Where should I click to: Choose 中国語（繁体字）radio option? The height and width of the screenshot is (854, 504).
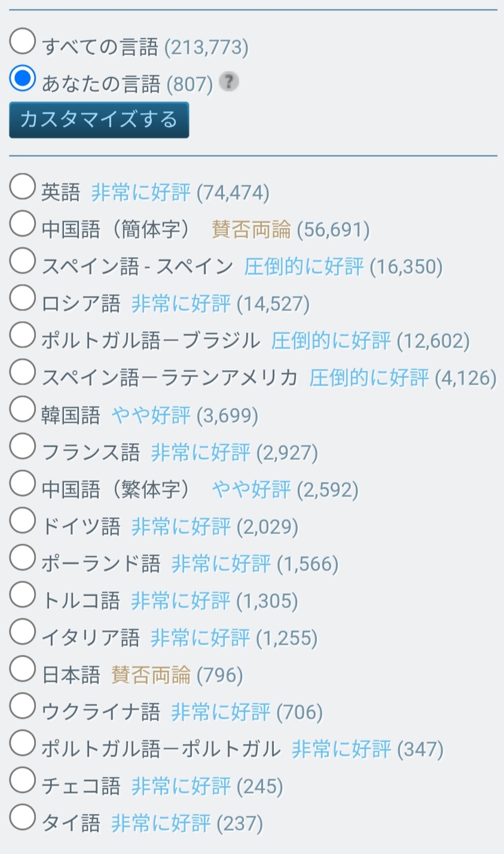23,484
